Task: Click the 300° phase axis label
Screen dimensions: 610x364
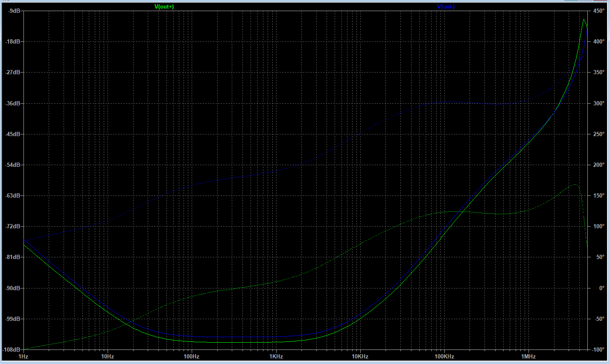Action: [599, 103]
